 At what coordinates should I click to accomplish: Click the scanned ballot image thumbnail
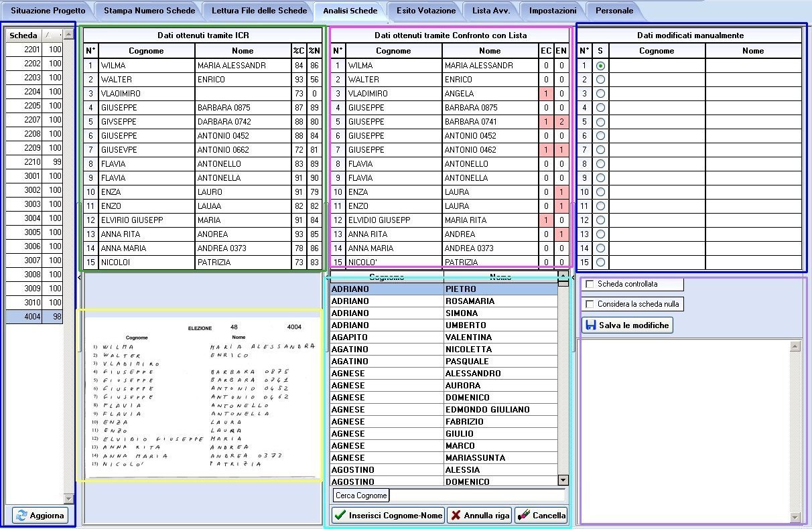[200, 395]
